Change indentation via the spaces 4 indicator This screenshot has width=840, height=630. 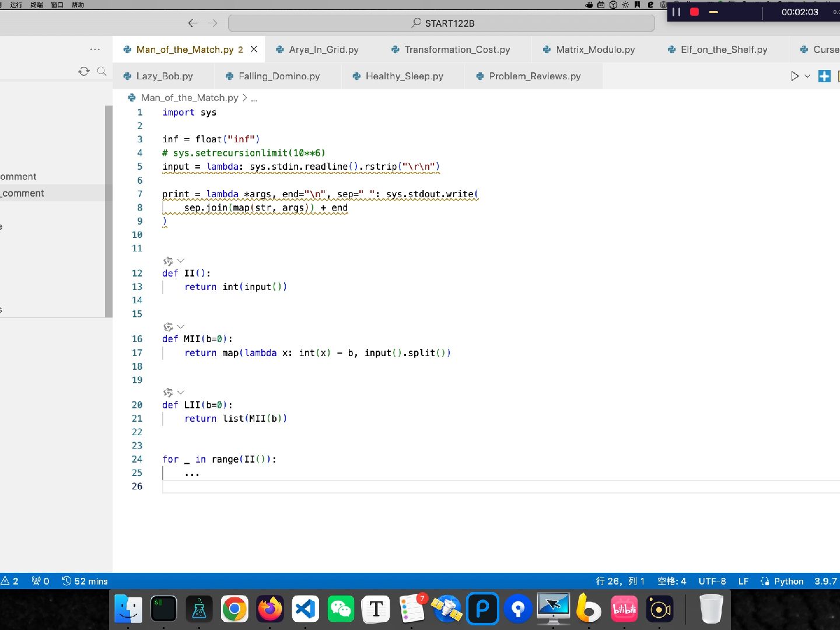(671, 581)
